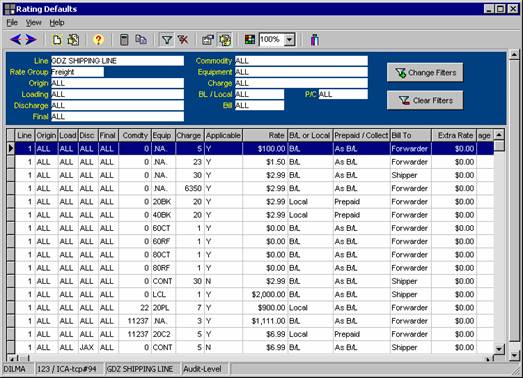Open the 100% zoom dropdown
Viewport: 523px width, 378px height.
point(290,40)
